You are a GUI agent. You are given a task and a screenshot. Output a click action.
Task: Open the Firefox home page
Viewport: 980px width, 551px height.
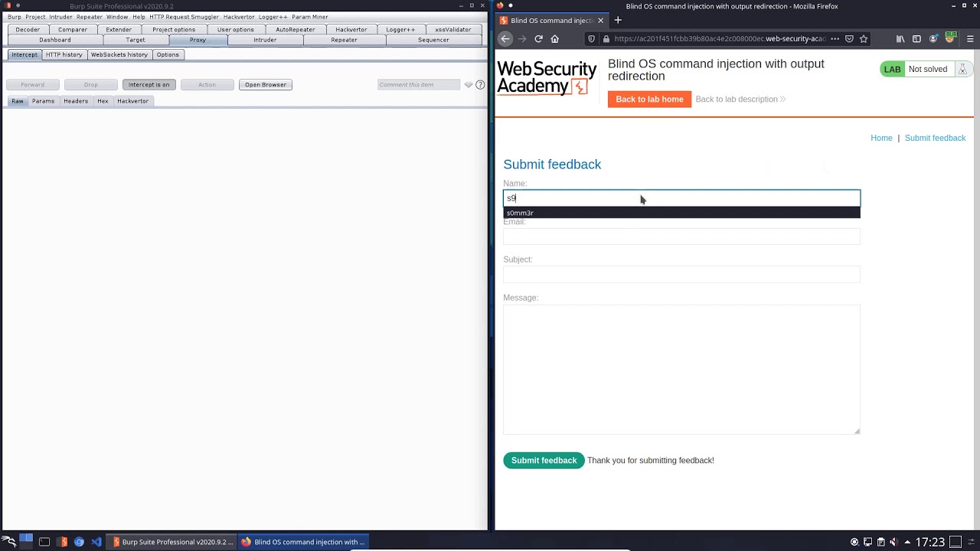coord(555,39)
